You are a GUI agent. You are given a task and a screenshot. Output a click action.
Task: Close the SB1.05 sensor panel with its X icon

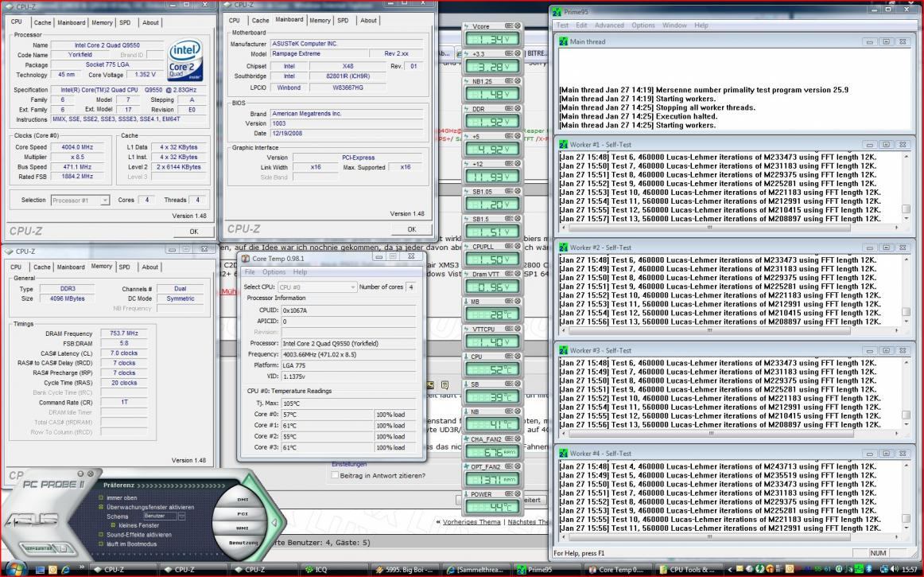click(x=518, y=191)
